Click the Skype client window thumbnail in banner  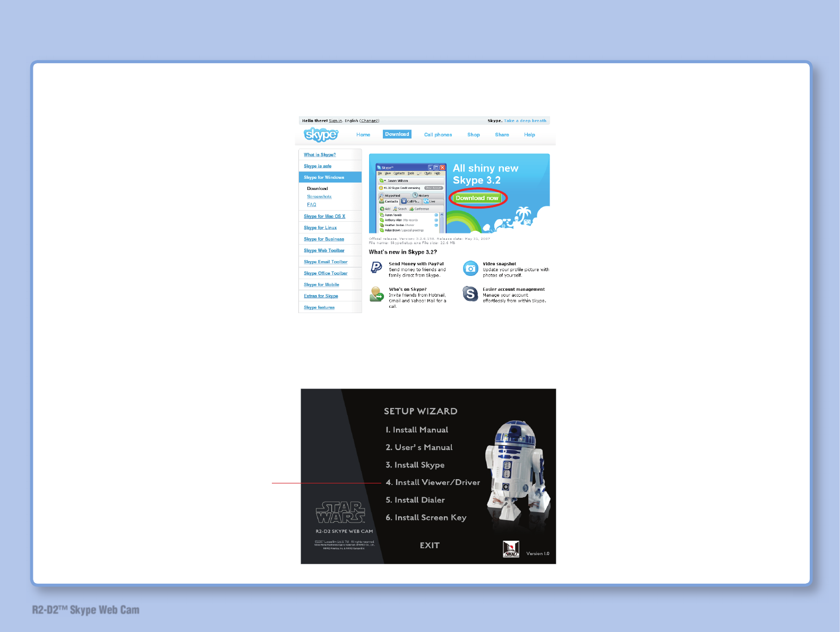pos(411,198)
